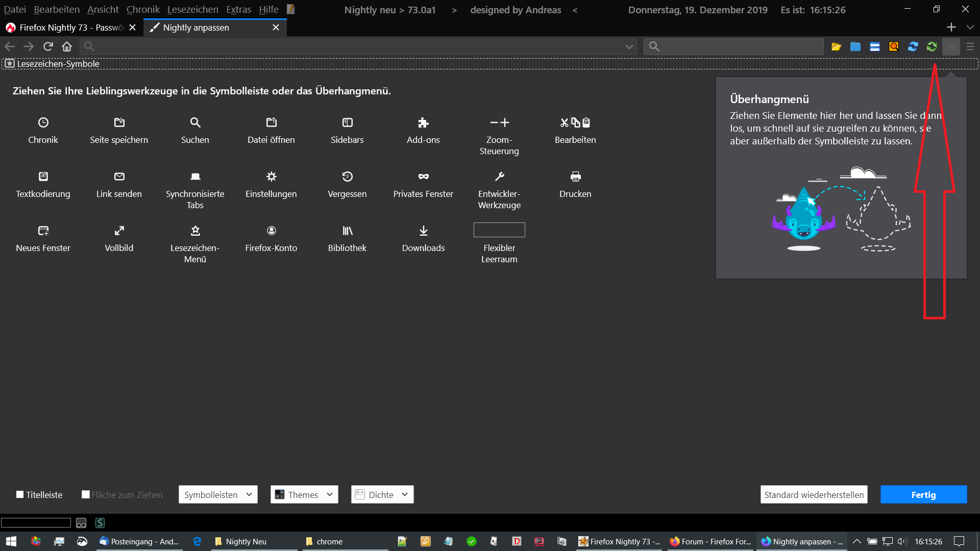Toggle the Fläche zum Ziehen checkbox
Viewport: 980px width, 551px height.
coord(86,494)
